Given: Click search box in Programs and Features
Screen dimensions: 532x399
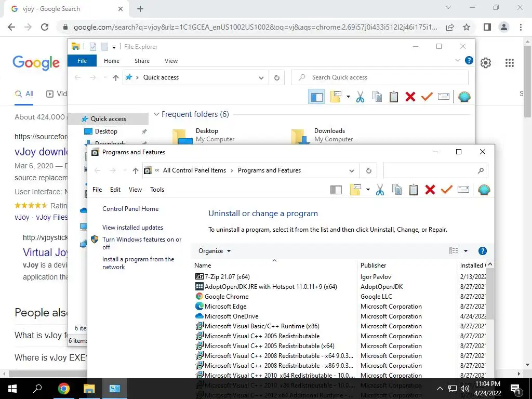Looking at the screenshot, I should tap(436, 170).
